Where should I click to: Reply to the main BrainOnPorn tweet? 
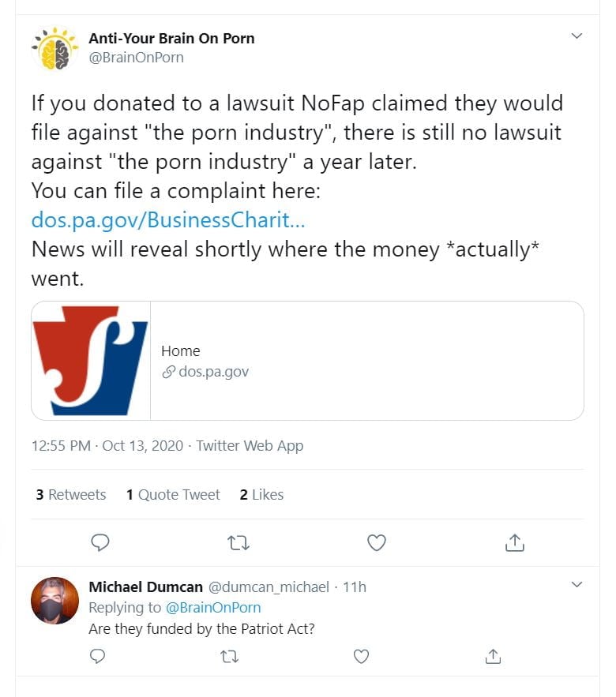100,542
